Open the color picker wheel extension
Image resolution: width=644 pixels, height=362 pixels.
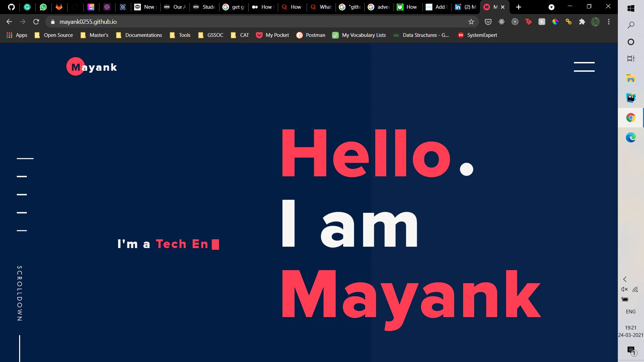point(555,22)
